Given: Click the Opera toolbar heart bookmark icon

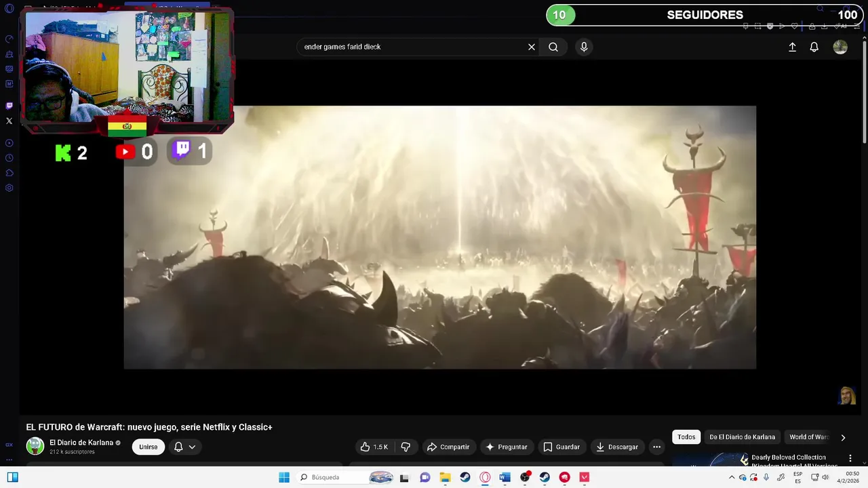Looking at the screenshot, I should [794, 26].
